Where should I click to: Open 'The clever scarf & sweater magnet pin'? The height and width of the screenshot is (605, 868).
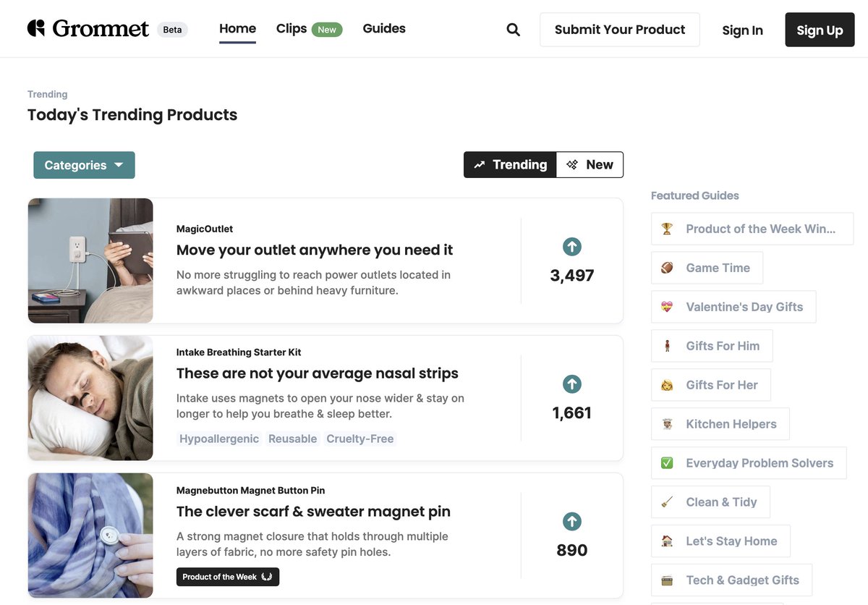[313, 512]
